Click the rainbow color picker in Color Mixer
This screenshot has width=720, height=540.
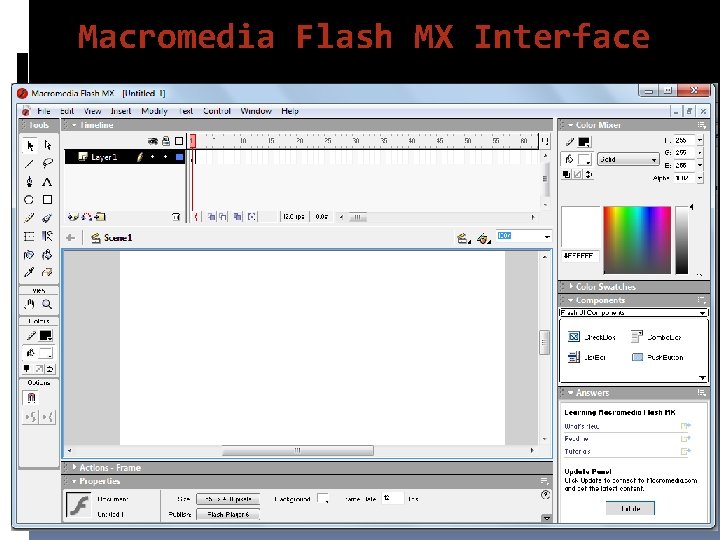[637, 240]
